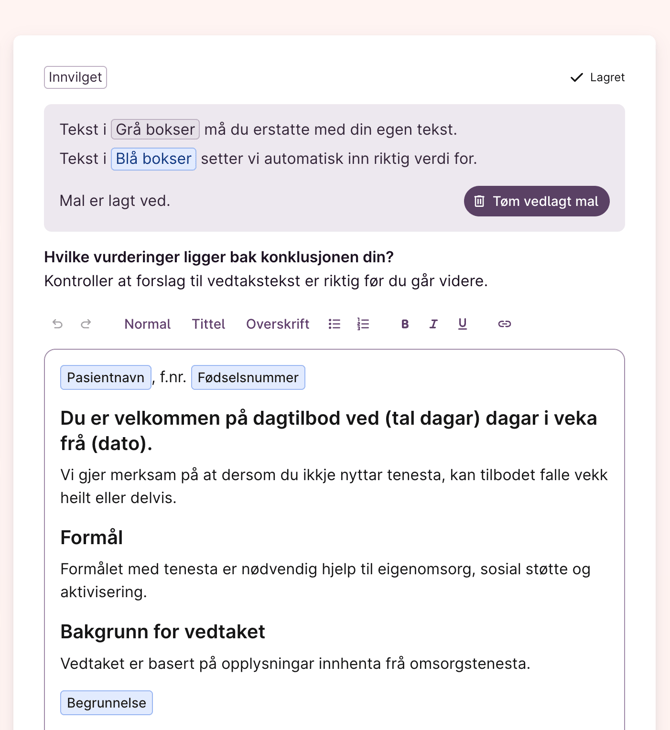Select the Pasientnavn blue placeholder

[105, 377]
